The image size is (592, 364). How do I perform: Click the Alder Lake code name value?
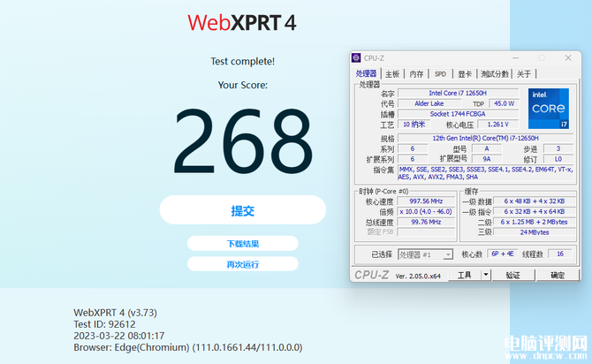click(429, 103)
